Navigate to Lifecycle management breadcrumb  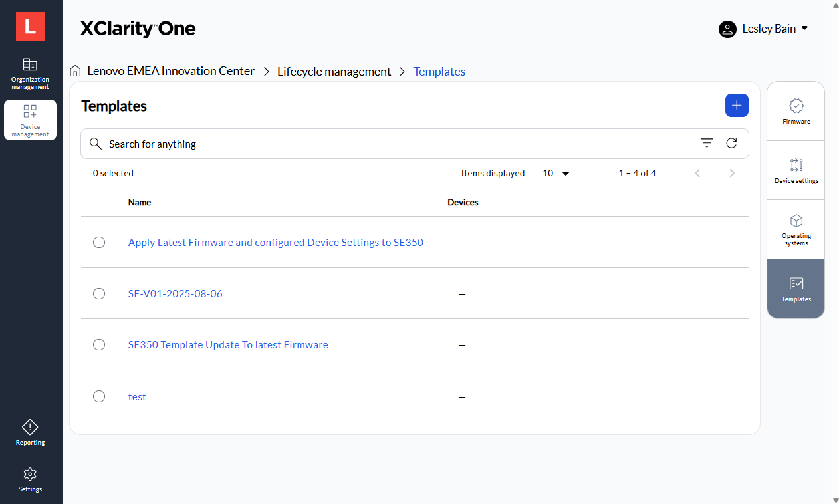pyautogui.click(x=334, y=71)
